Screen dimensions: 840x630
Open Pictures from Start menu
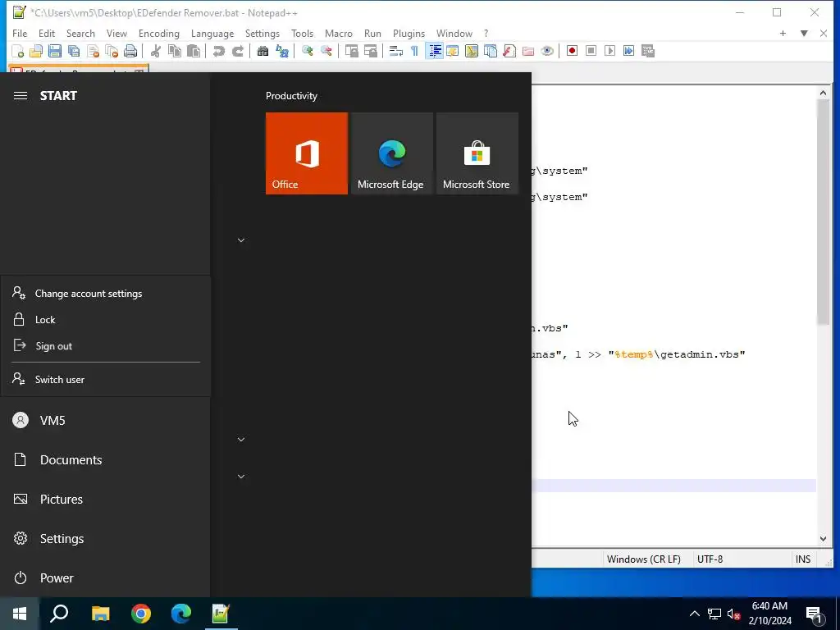(106, 500)
